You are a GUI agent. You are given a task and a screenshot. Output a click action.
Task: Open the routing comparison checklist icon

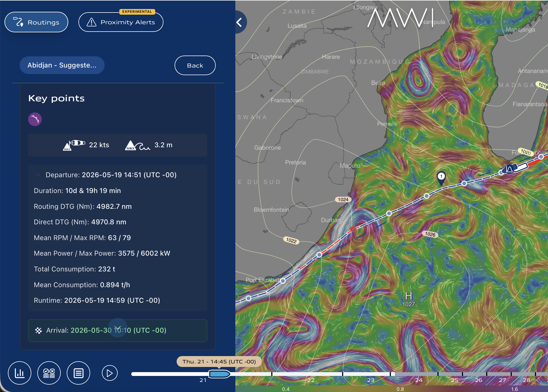click(49, 373)
